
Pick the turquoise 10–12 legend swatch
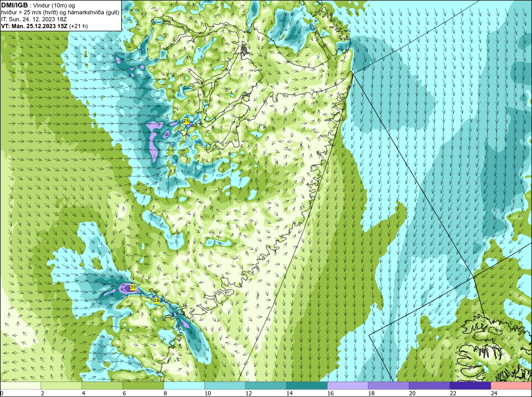tap(225, 386)
